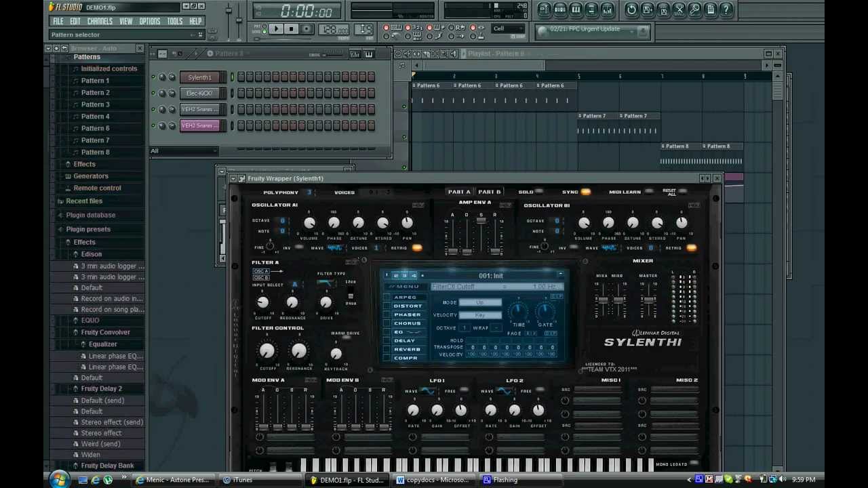Click the FL Studio play button

[x=276, y=29]
